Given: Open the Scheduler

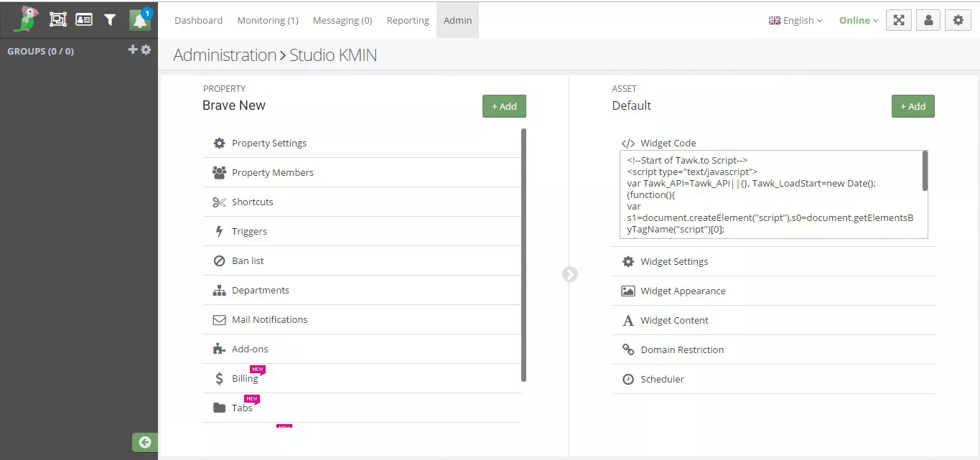Looking at the screenshot, I should click(774, 379).
